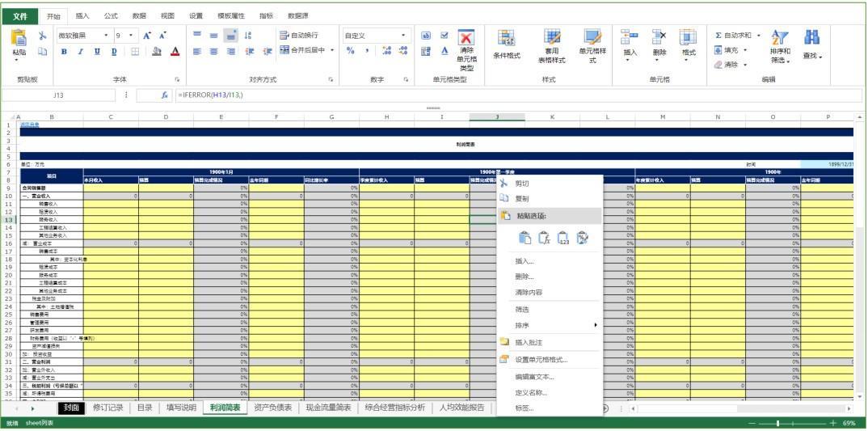Image resolution: width=868 pixels, height=431 pixels.
Task: Choose the paste formatting icon in context menu
Action: 582,239
